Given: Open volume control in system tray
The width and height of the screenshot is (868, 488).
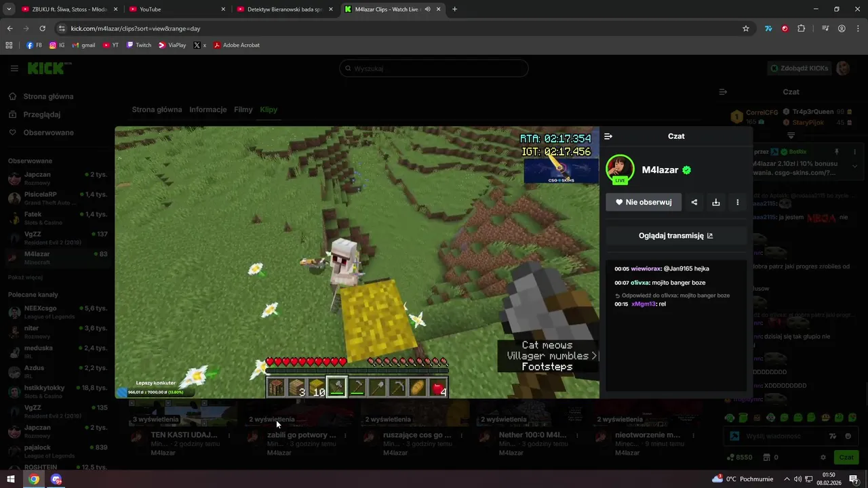Looking at the screenshot, I should 798,479.
